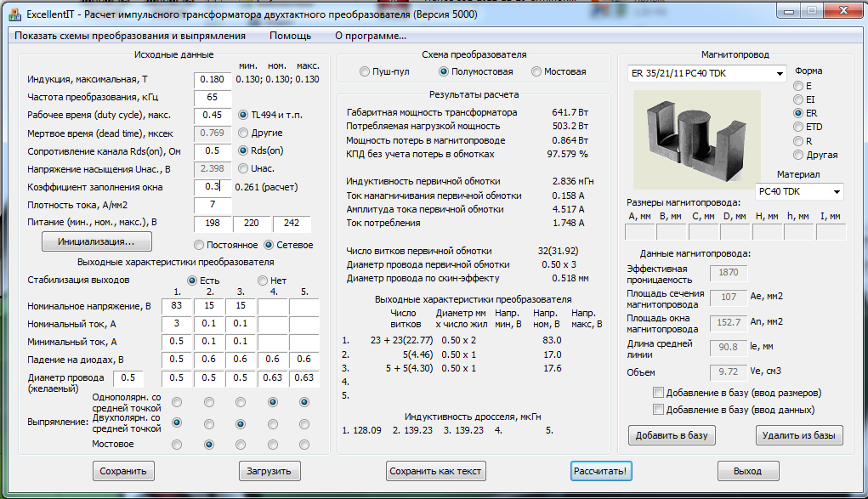Click the ExcellentIT app icon in title bar
Viewport: 868px width, 499px height.
[x=15, y=14]
